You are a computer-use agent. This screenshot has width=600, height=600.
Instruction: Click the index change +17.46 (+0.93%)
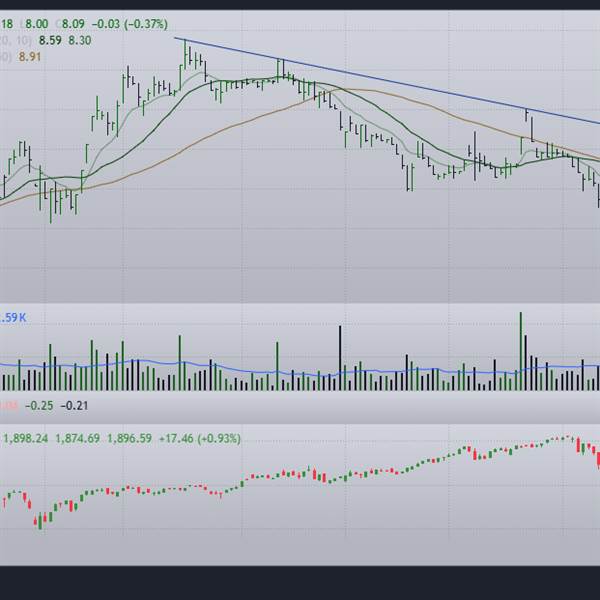point(200,439)
